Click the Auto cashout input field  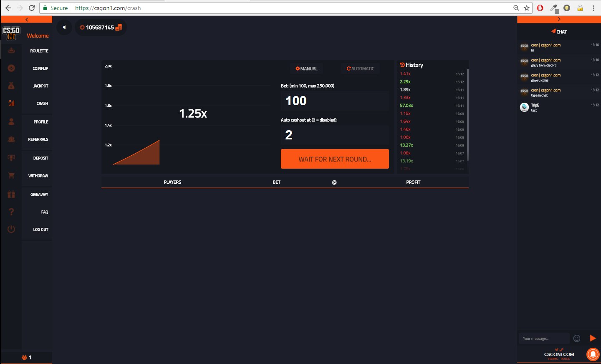pyautogui.click(x=335, y=135)
